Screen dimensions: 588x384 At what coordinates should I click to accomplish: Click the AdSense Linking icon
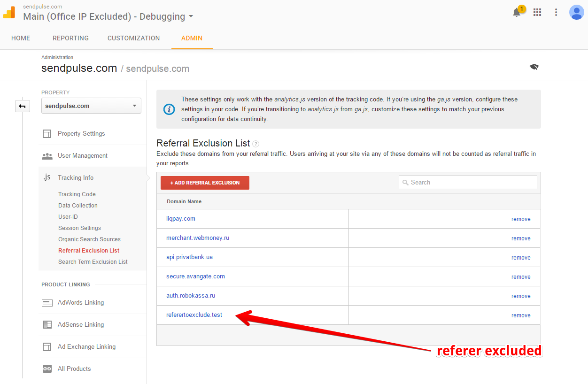[x=47, y=325]
